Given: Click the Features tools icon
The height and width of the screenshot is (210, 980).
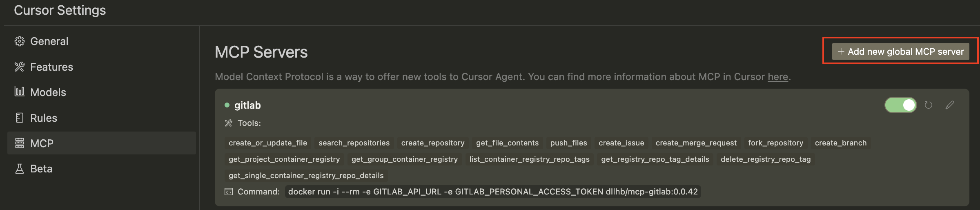Looking at the screenshot, I should click(x=19, y=67).
